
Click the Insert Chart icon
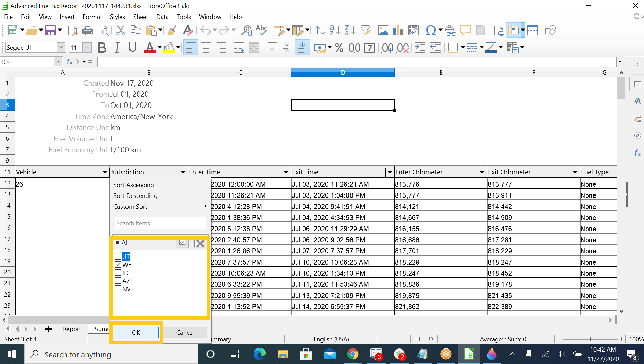(x=398, y=31)
